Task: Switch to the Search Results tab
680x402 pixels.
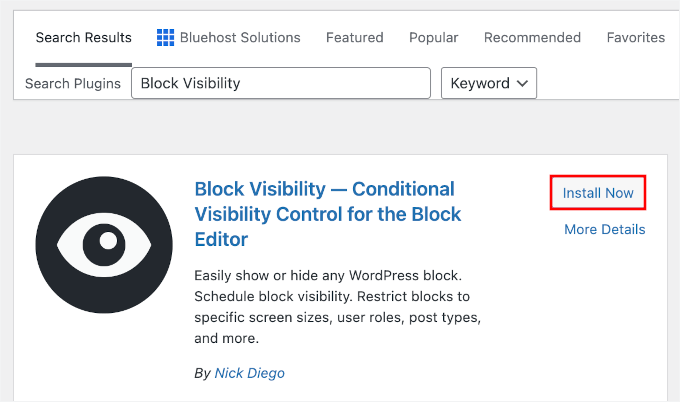Action: 83,37
